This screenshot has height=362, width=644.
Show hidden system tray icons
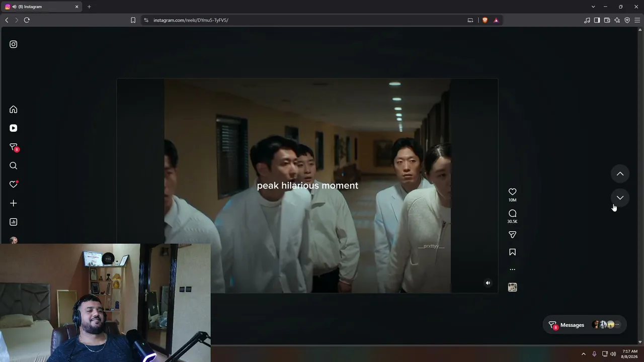click(584, 354)
